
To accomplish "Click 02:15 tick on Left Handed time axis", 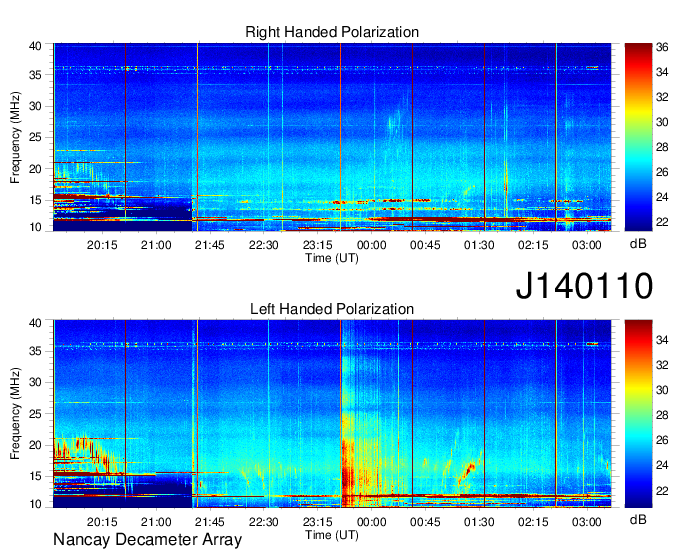I will point(533,522).
